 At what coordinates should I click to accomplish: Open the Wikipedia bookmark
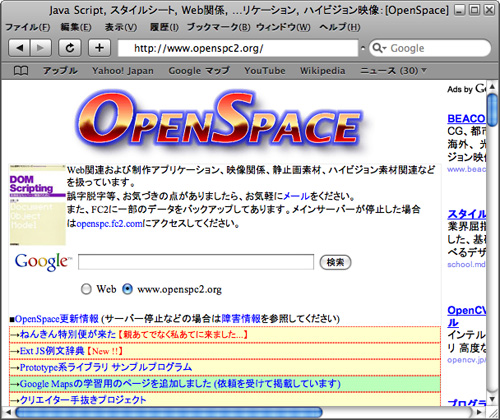(322, 71)
